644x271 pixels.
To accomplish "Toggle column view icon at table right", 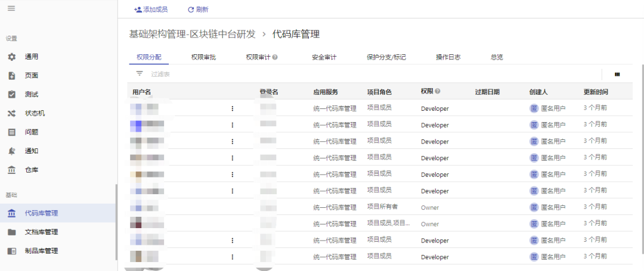I will (617, 74).
